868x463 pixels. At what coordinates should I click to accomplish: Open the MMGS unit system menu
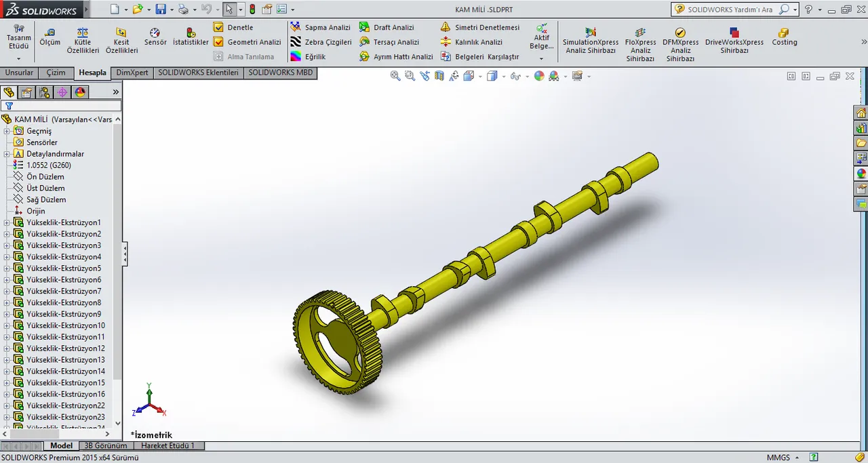pyautogui.click(x=783, y=458)
